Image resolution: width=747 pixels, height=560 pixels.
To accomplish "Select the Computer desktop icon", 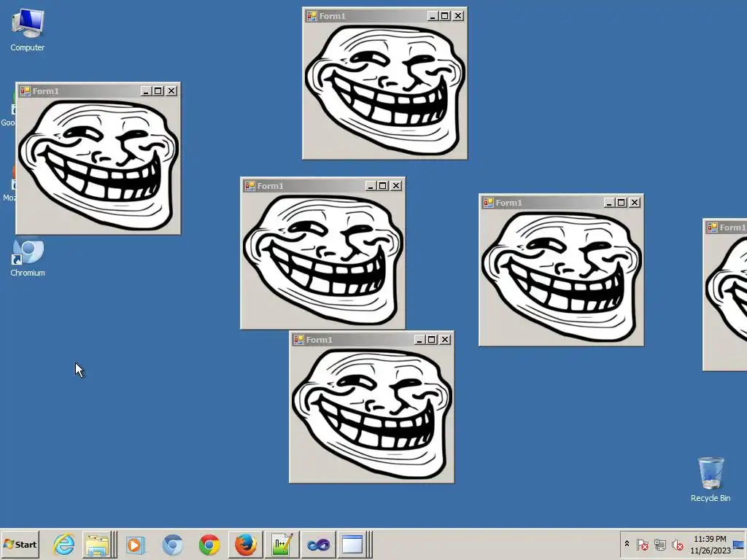I will click(27, 29).
